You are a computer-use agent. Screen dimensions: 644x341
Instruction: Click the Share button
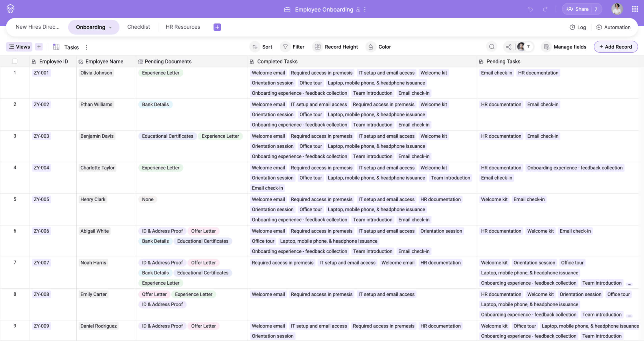pos(578,9)
